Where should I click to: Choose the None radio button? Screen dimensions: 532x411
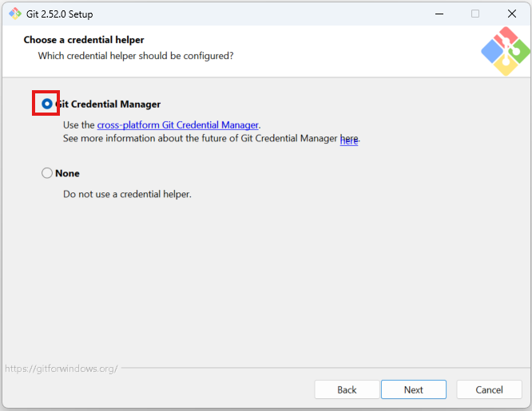click(x=47, y=173)
